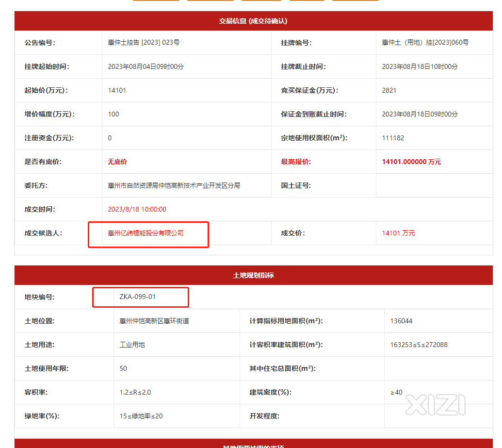502x448 pixels.
Task: Select the green ratio '15≤绿地率≤20'
Action: 141,416
